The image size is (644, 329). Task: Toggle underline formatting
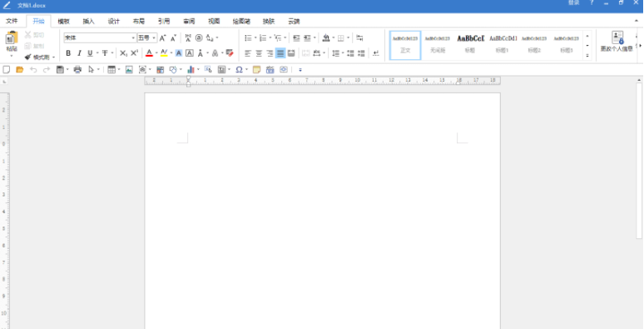(x=90, y=53)
